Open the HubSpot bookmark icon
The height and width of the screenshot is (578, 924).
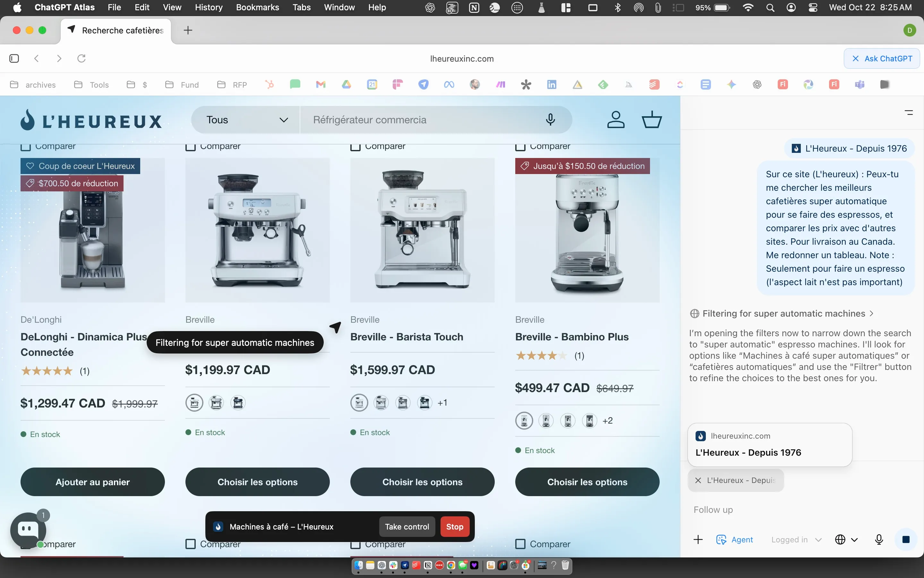(x=269, y=84)
